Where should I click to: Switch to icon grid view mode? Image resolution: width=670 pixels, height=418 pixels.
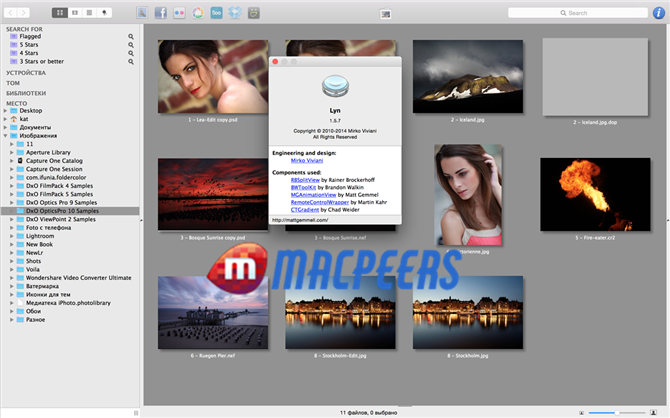point(59,12)
